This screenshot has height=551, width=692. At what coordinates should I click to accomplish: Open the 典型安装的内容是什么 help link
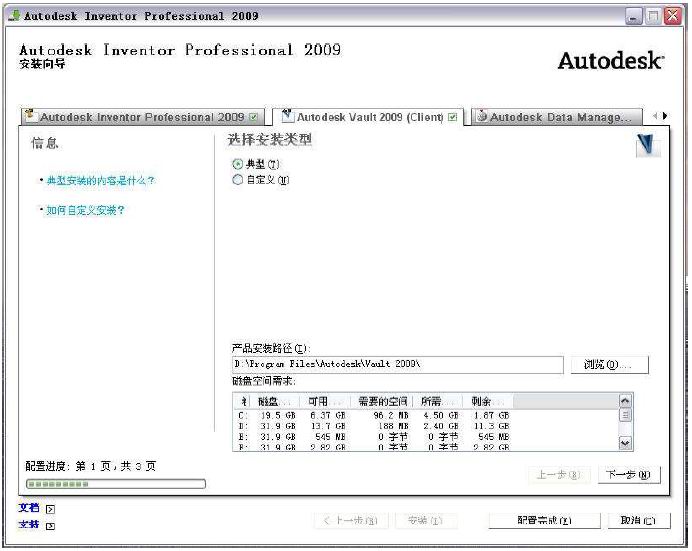(101, 180)
